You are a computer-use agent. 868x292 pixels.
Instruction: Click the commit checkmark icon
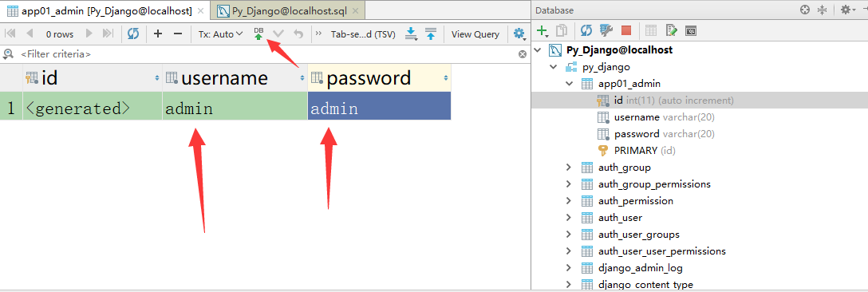pyautogui.click(x=278, y=34)
